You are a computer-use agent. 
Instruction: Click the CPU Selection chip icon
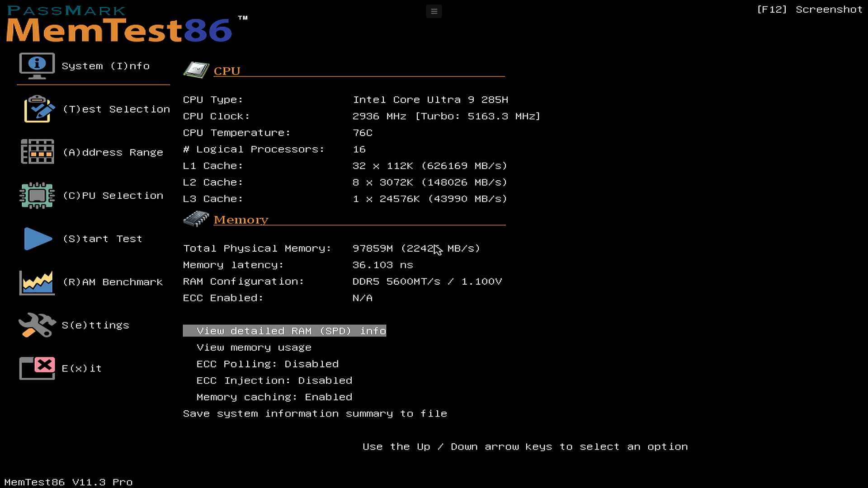(37, 195)
